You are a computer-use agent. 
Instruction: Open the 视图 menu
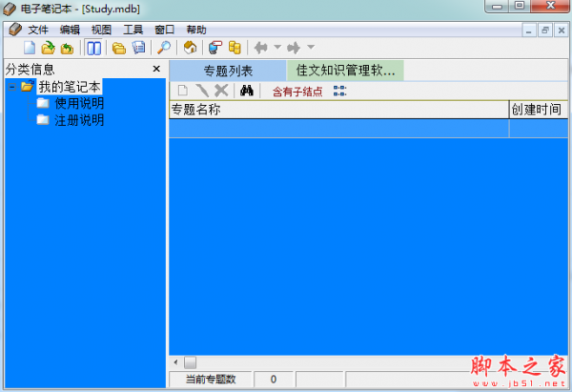(101, 30)
